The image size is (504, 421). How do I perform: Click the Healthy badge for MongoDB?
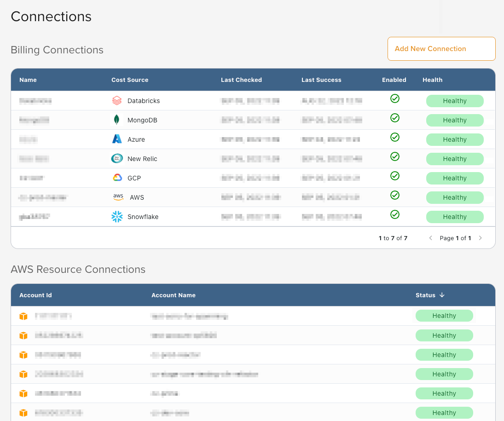click(455, 120)
